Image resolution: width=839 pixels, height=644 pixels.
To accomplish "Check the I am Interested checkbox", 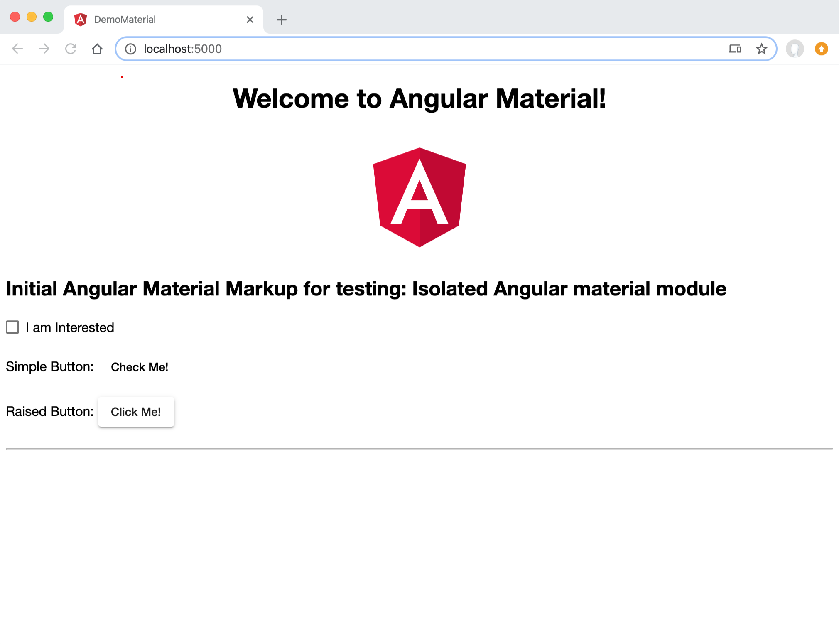I will [12, 327].
